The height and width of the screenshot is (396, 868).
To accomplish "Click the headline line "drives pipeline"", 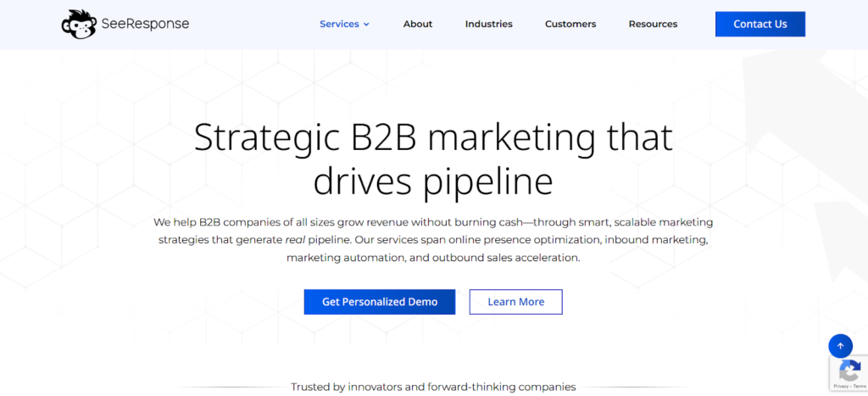I will [x=433, y=181].
